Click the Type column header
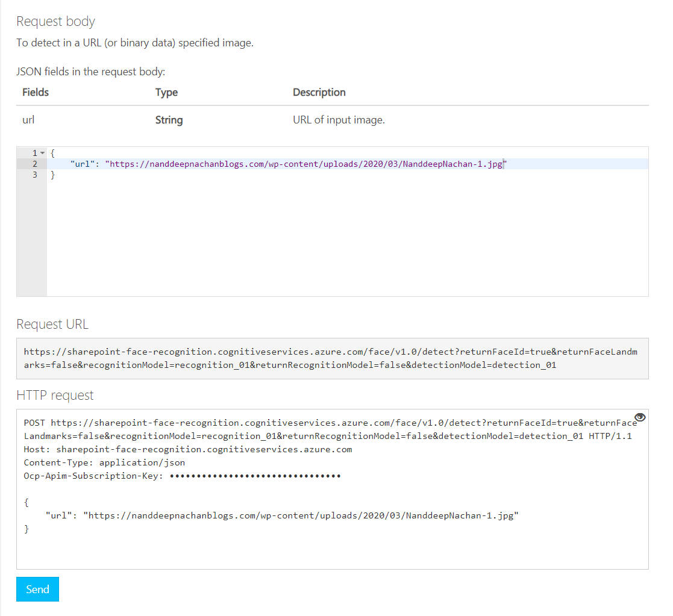 [166, 92]
